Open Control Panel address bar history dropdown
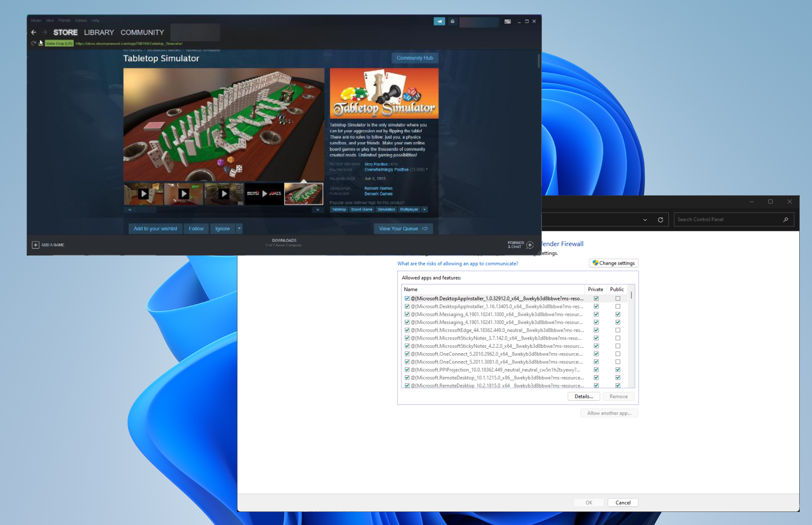The width and height of the screenshot is (812, 525). (645, 219)
